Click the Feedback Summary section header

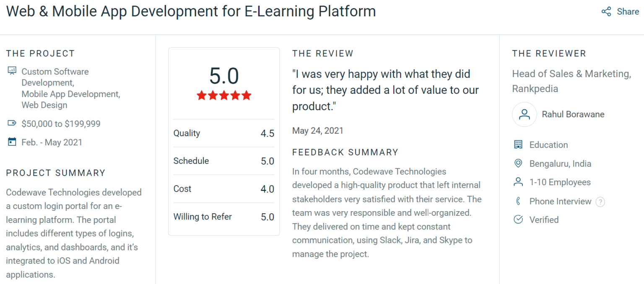(345, 152)
